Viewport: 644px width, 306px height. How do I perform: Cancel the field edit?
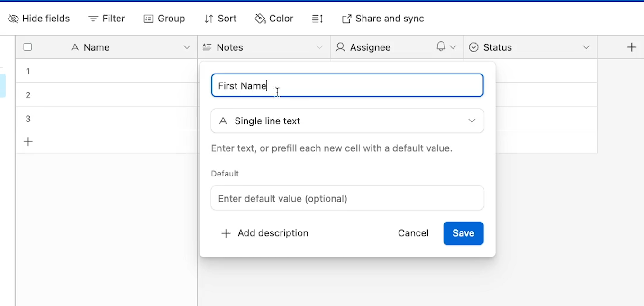413,233
